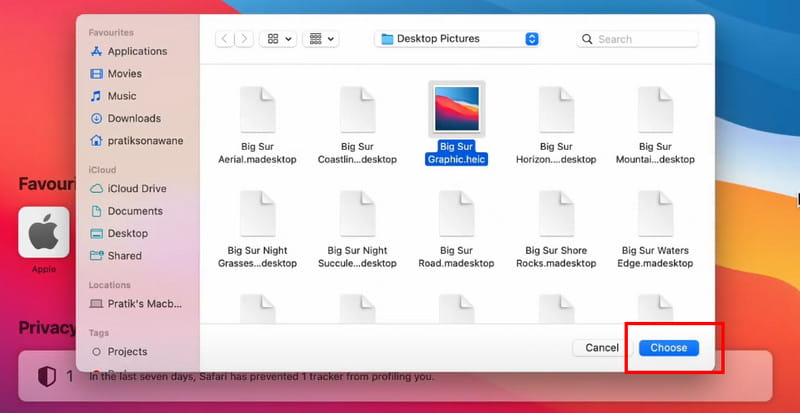800x413 pixels.
Task: Open Applications in the sidebar
Action: point(137,52)
